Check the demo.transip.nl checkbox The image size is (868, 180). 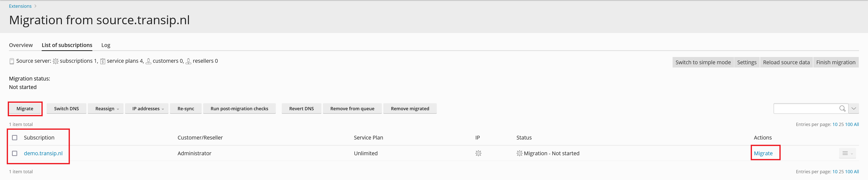coord(14,153)
